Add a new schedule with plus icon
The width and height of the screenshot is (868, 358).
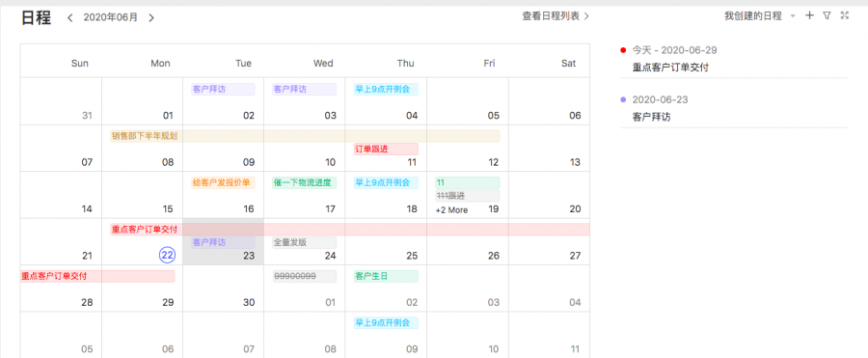click(809, 15)
